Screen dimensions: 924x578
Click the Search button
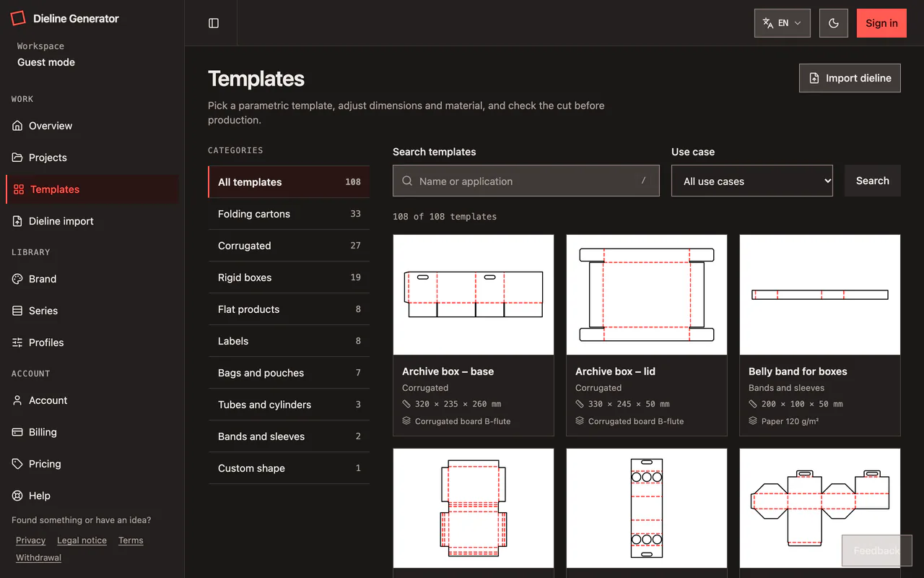(x=873, y=181)
